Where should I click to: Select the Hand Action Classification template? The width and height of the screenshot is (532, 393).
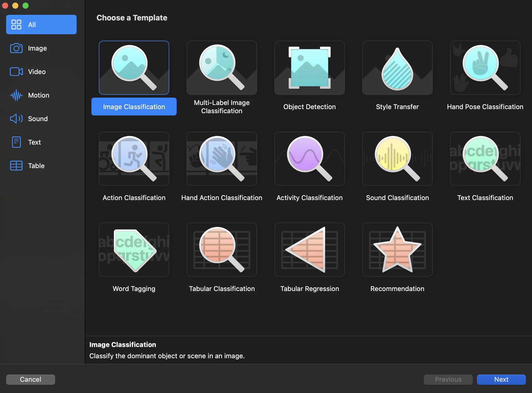pos(222,158)
